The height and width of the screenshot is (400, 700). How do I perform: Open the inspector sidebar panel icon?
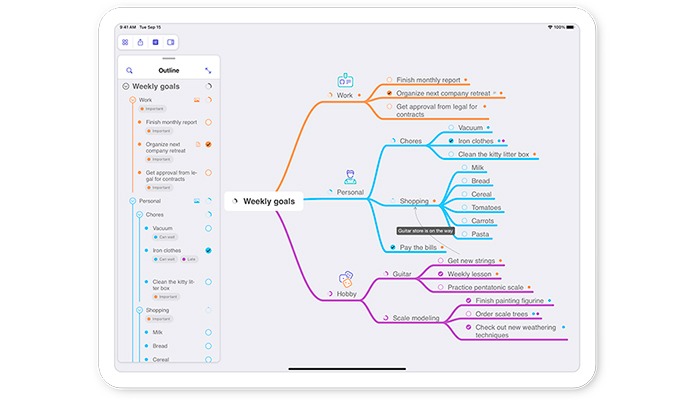[171, 42]
